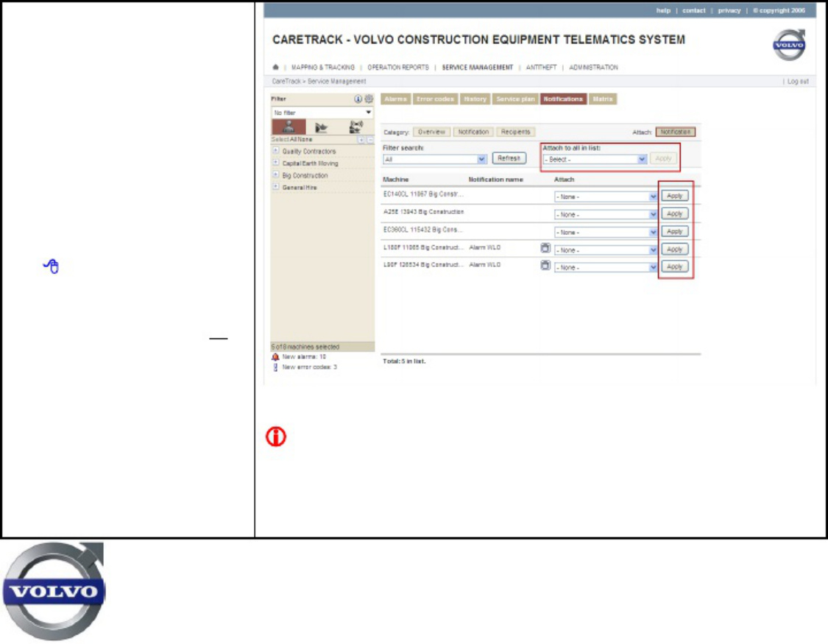This screenshot has height=644, width=828.
Task: Click Apply for EC140CL row
Action: pyautogui.click(x=675, y=196)
